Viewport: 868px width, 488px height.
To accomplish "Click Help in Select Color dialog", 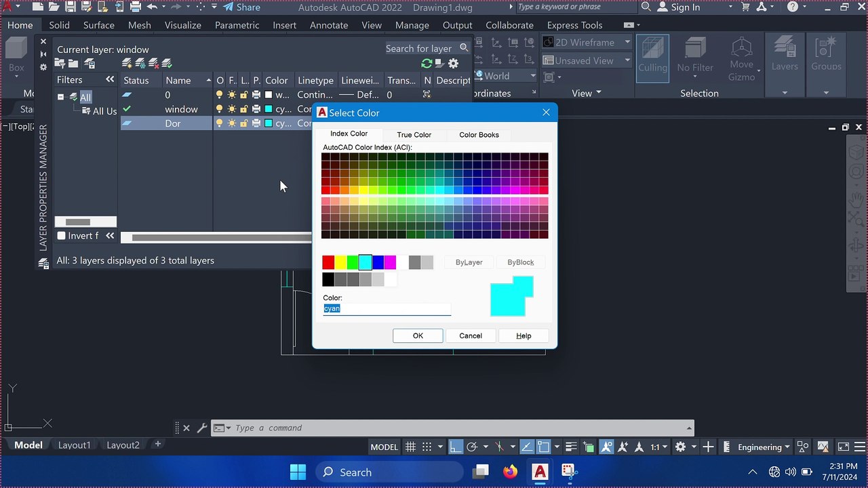I will (x=524, y=335).
